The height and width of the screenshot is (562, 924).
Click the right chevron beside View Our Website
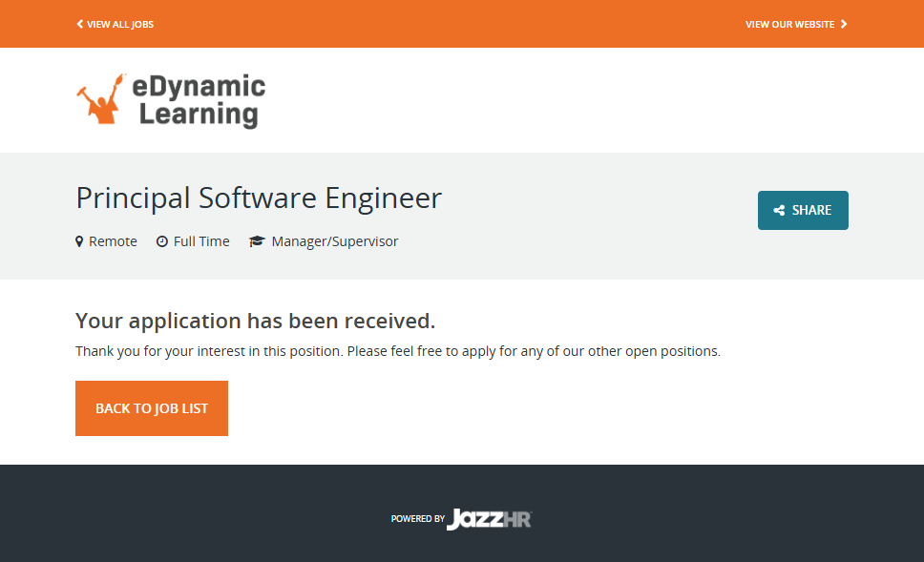[x=844, y=24]
